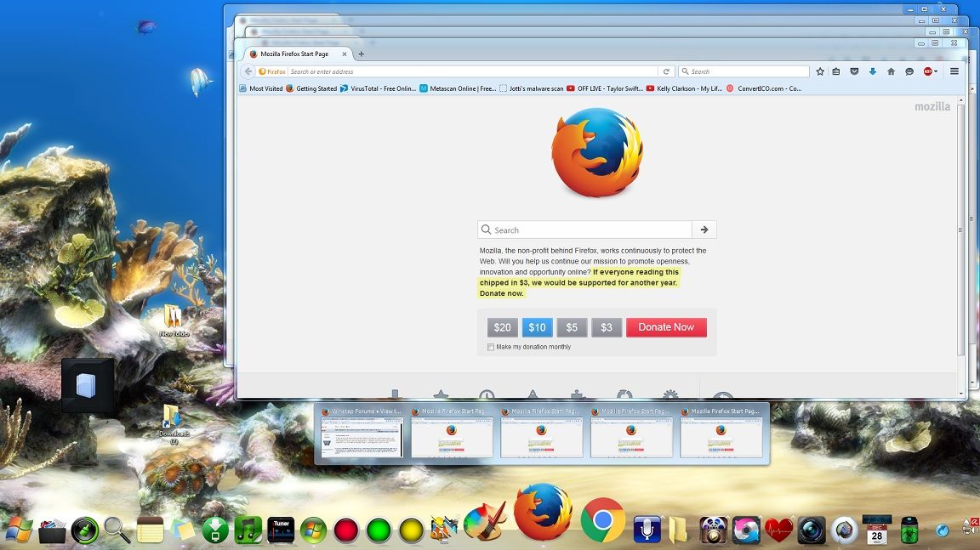
Task: Click the red round dock button
Action: [x=346, y=530]
